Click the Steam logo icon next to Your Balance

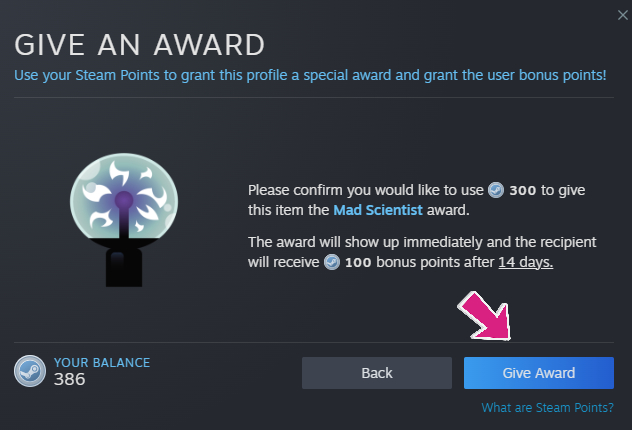coord(29,372)
